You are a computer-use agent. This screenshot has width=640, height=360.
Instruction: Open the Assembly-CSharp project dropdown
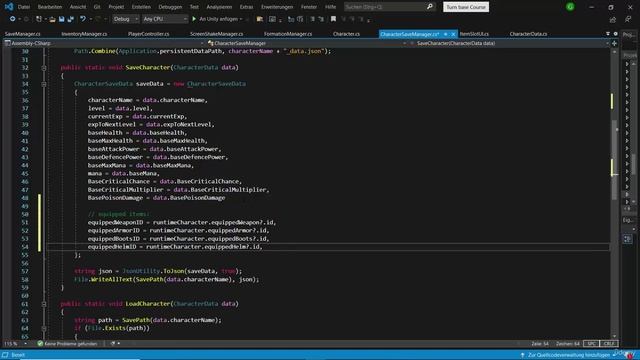click(x=104, y=43)
